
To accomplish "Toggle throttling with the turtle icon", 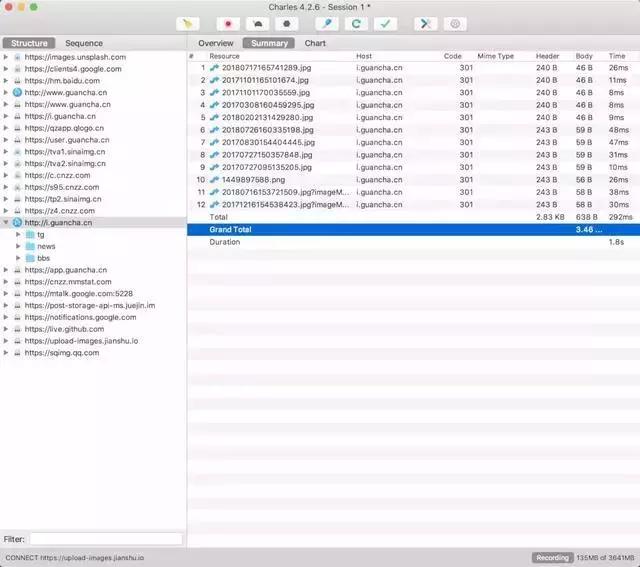I will (258, 23).
